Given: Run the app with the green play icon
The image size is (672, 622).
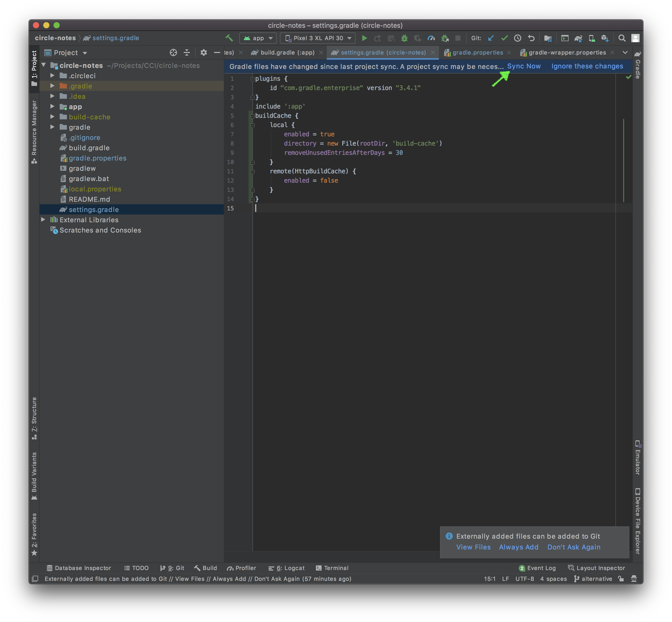Looking at the screenshot, I should (x=364, y=38).
